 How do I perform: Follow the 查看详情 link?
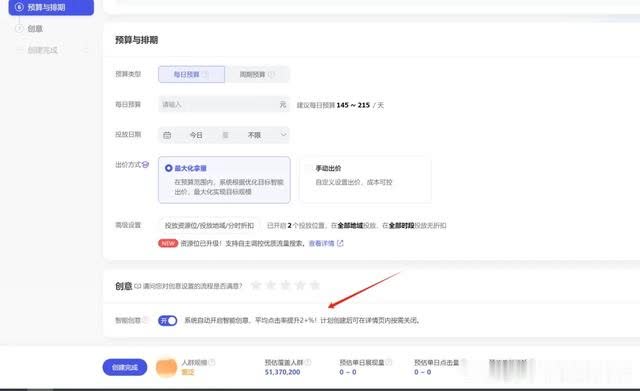point(322,243)
